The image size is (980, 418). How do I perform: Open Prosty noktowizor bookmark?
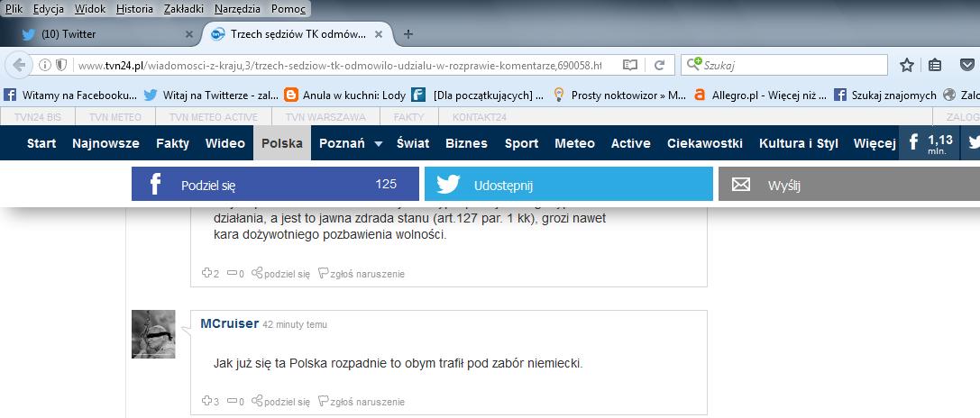(x=619, y=95)
